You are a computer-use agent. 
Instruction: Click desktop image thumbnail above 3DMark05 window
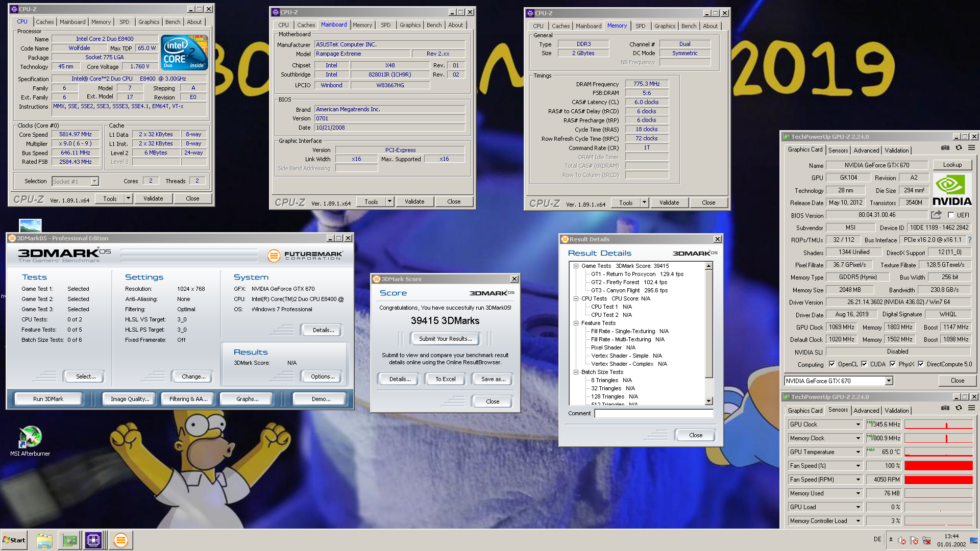click(30, 226)
